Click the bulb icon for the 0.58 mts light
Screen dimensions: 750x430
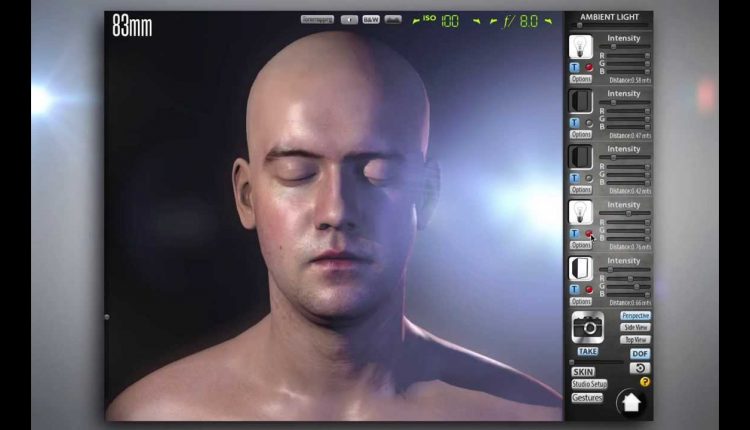coord(581,47)
